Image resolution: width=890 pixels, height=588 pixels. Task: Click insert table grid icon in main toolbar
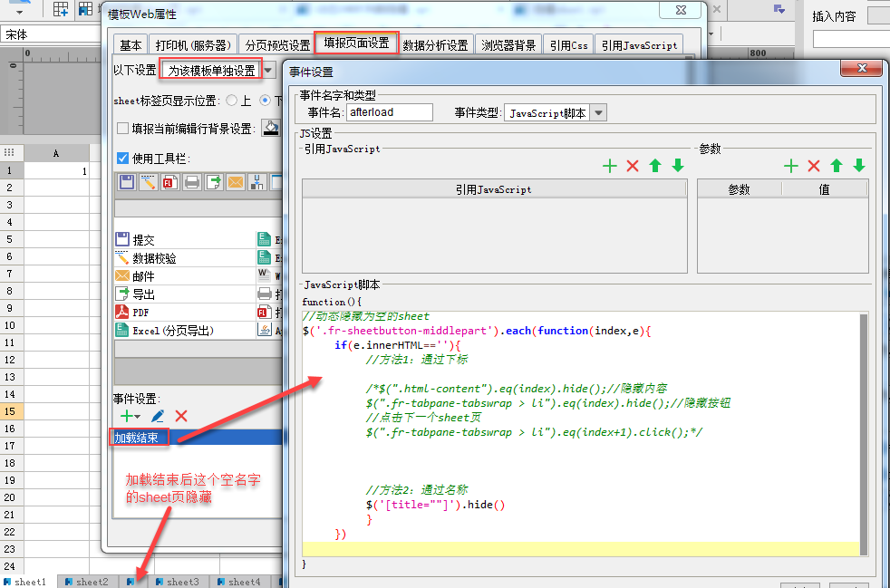pyautogui.click(x=60, y=8)
